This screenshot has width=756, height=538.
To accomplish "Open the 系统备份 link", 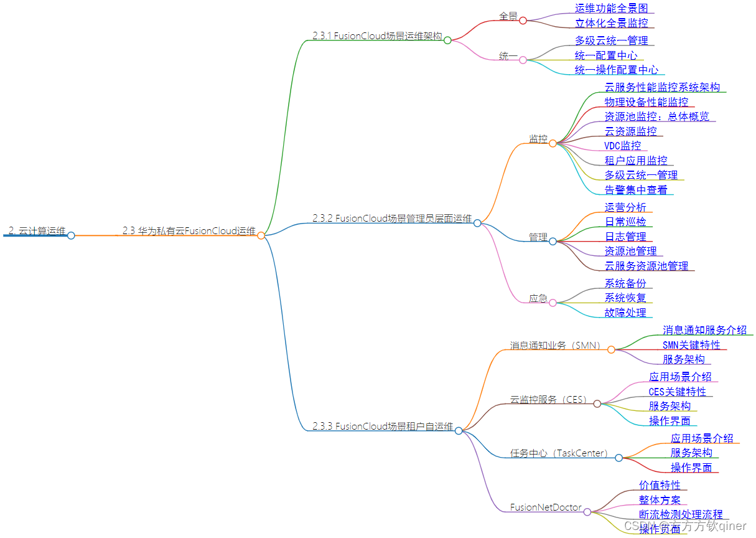I will (625, 283).
